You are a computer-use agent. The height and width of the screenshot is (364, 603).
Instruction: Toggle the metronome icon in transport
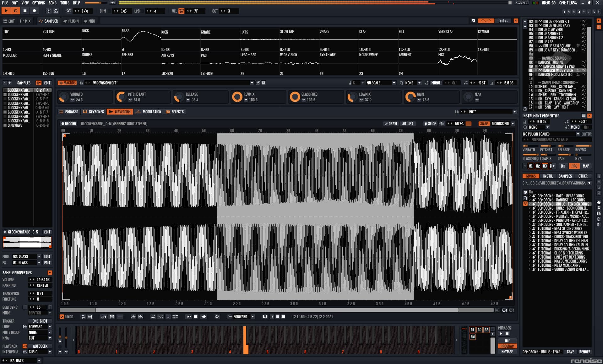coord(56,11)
